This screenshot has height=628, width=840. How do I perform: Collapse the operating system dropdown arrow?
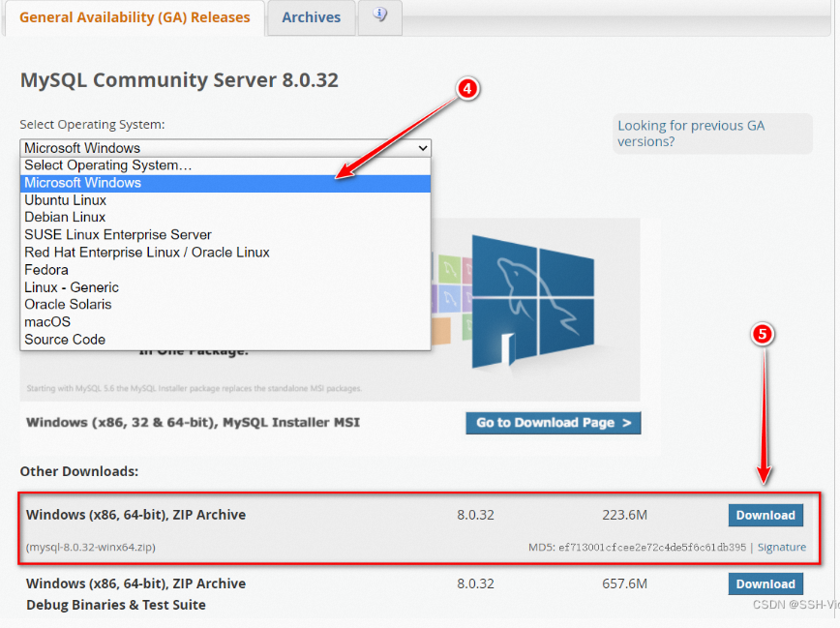[423, 148]
